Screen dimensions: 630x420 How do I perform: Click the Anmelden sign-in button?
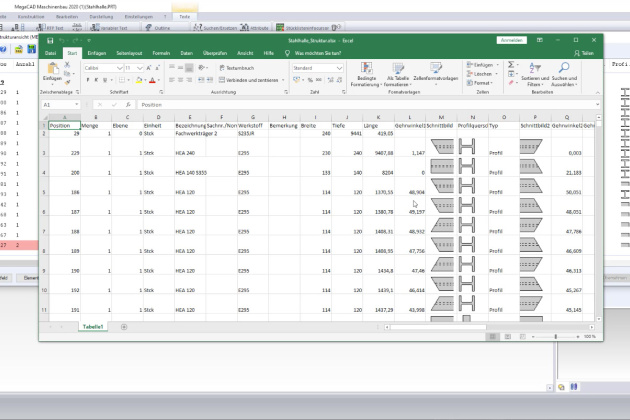click(x=511, y=40)
